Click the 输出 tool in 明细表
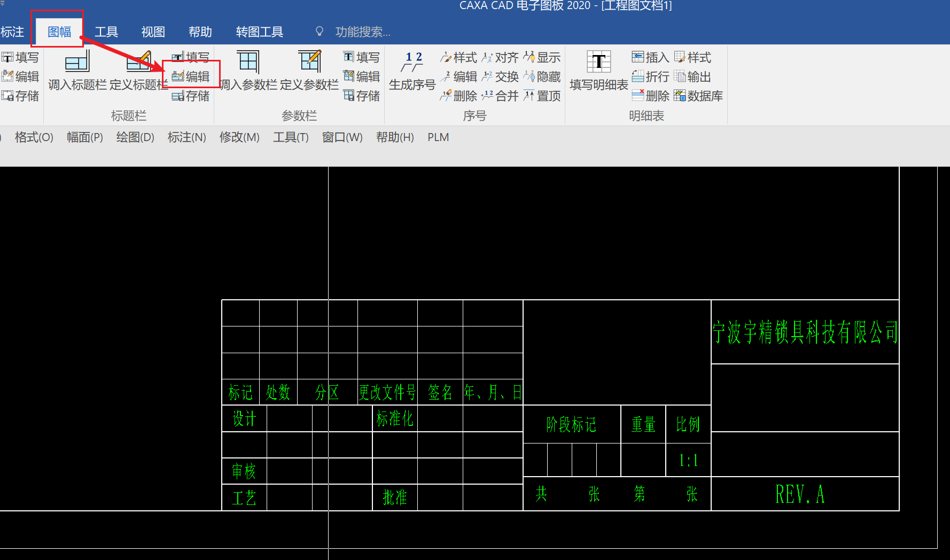This screenshot has width=950, height=560. [692, 76]
